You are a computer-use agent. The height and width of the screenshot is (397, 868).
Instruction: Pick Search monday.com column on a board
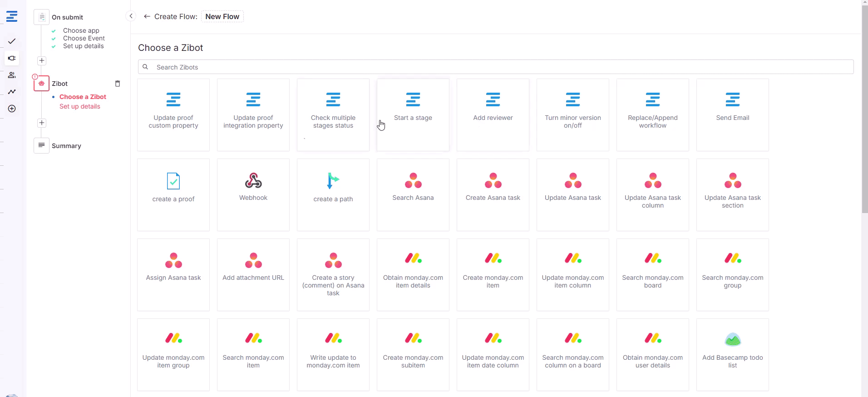pyautogui.click(x=573, y=355)
